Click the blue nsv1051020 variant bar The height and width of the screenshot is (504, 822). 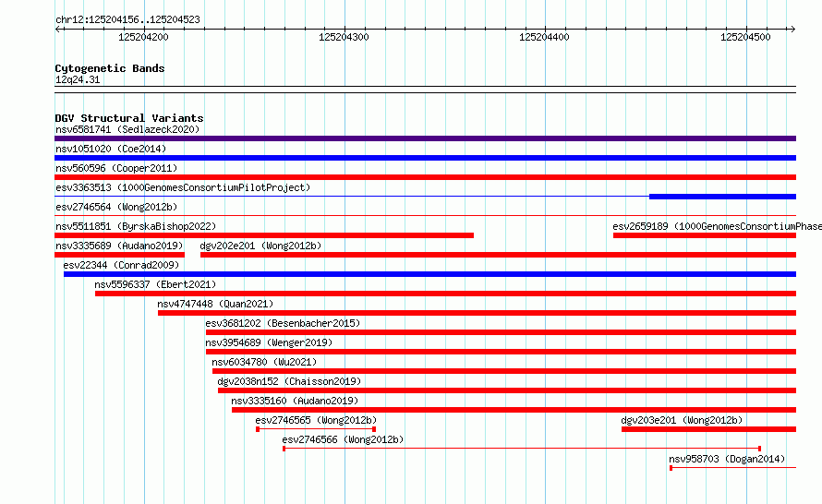425,158
